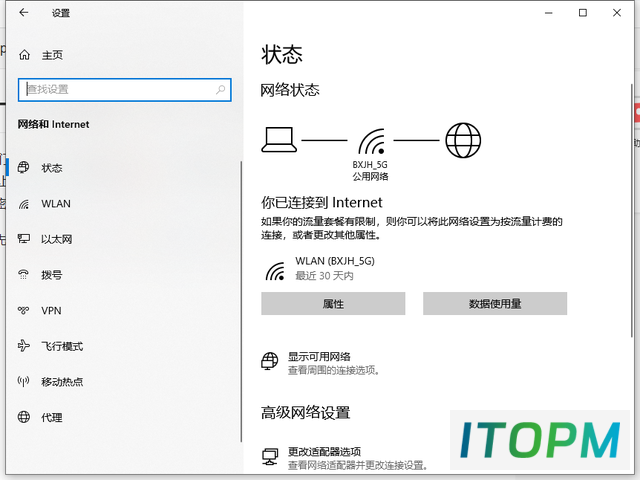Minimize the 设置 window
This screenshot has width=640, height=480.
point(549,13)
